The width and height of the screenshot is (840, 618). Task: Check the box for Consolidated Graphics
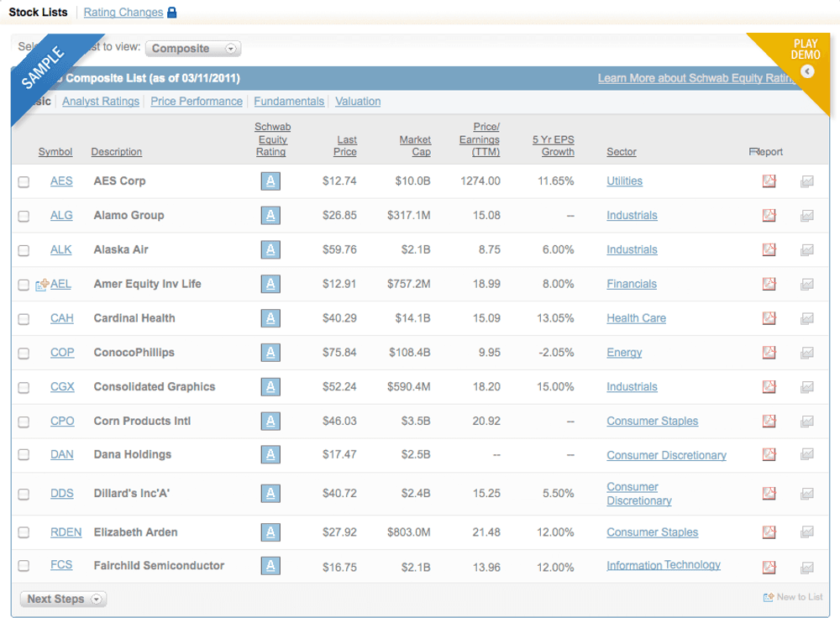click(x=24, y=388)
